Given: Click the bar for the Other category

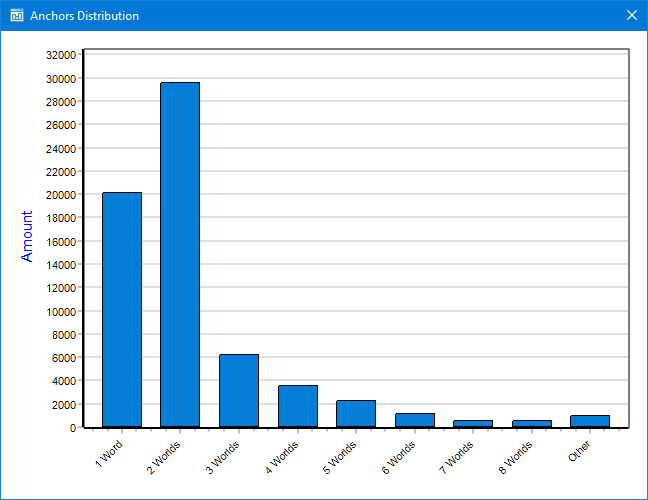Looking at the screenshot, I should click(590, 421).
